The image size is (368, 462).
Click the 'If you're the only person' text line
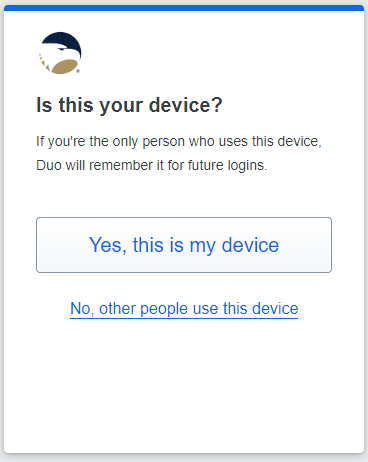[179, 141]
